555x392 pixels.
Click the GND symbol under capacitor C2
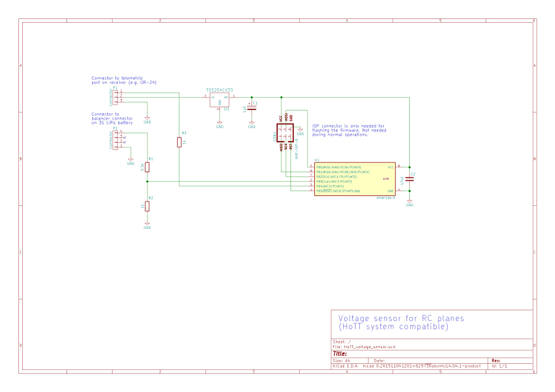(410, 203)
